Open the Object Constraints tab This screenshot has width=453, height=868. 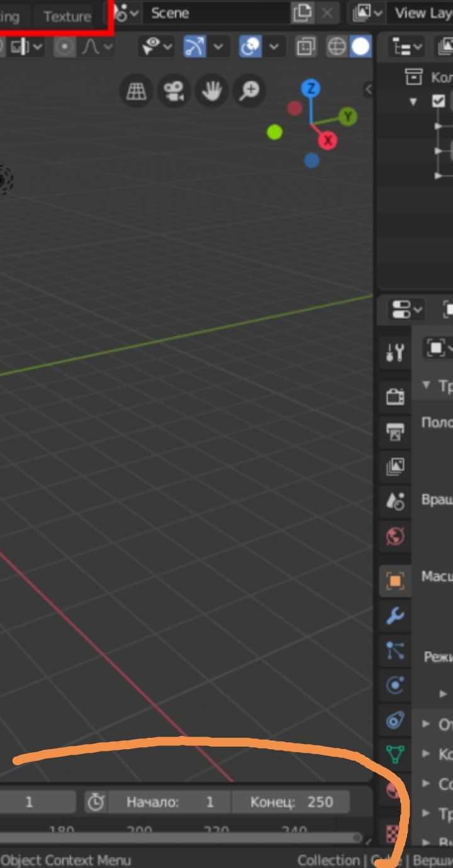[395, 720]
